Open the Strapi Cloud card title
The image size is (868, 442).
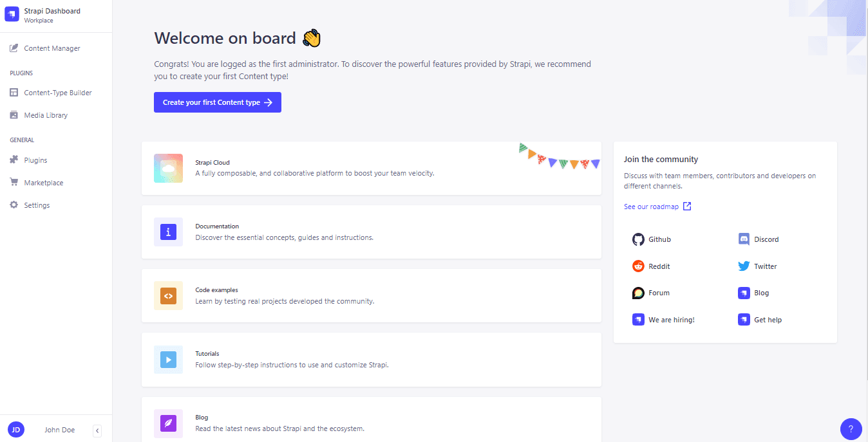tap(212, 163)
